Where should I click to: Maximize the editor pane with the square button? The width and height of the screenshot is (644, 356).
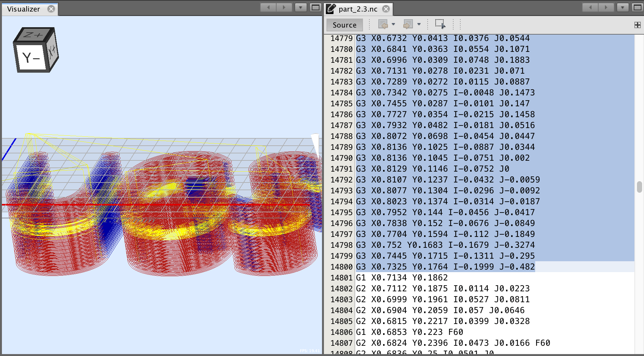pos(637,7)
